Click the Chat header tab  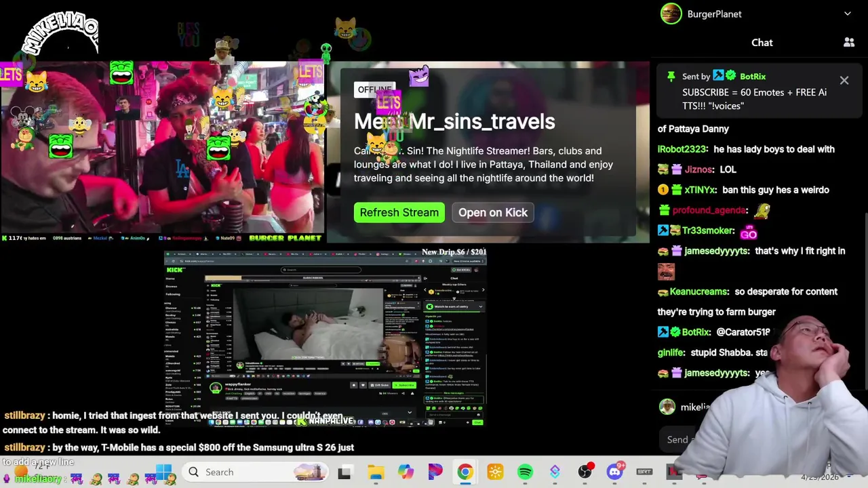click(x=762, y=43)
